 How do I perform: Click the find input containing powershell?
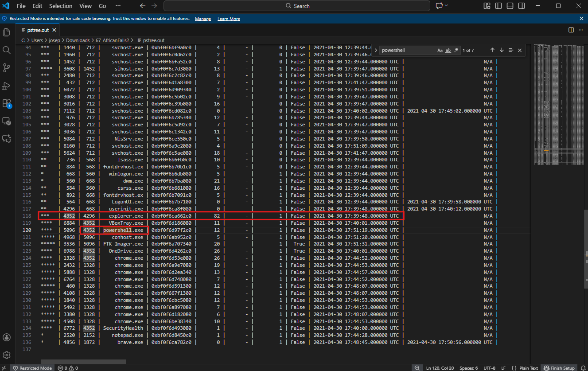click(408, 51)
